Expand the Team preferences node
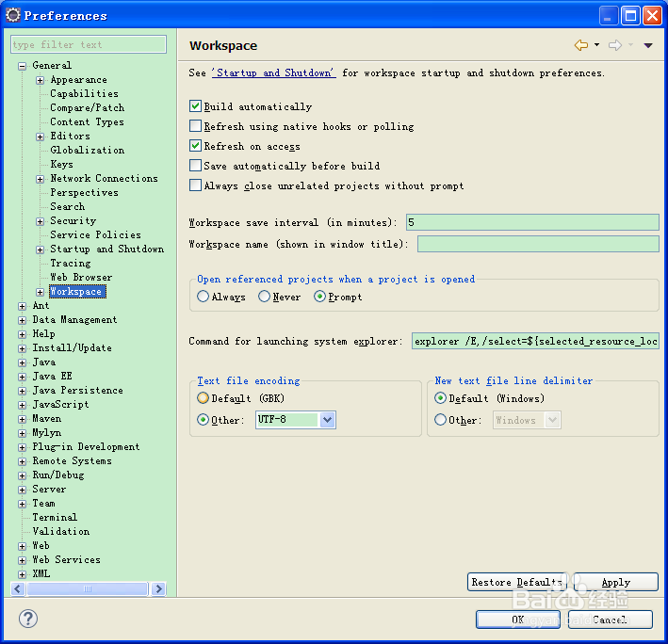This screenshot has width=668, height=644. tap(23, 504)
